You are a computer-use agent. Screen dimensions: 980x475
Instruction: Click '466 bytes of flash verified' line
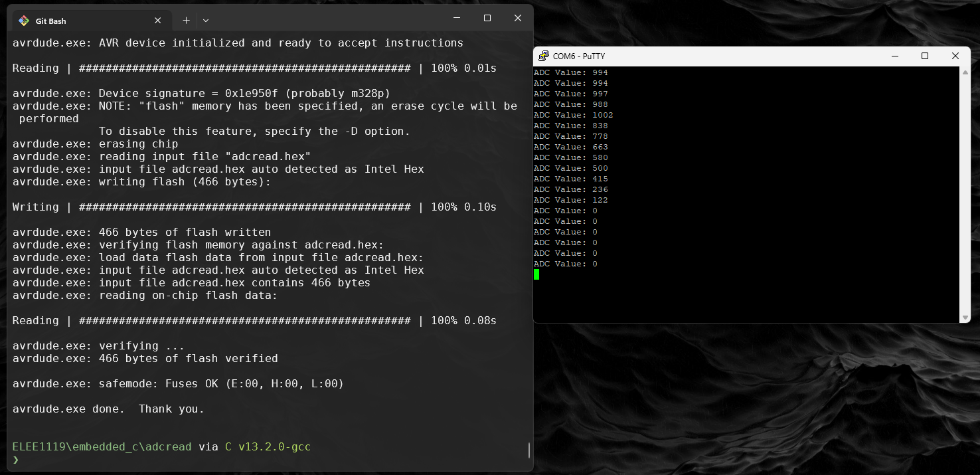(x=145, y=358)
